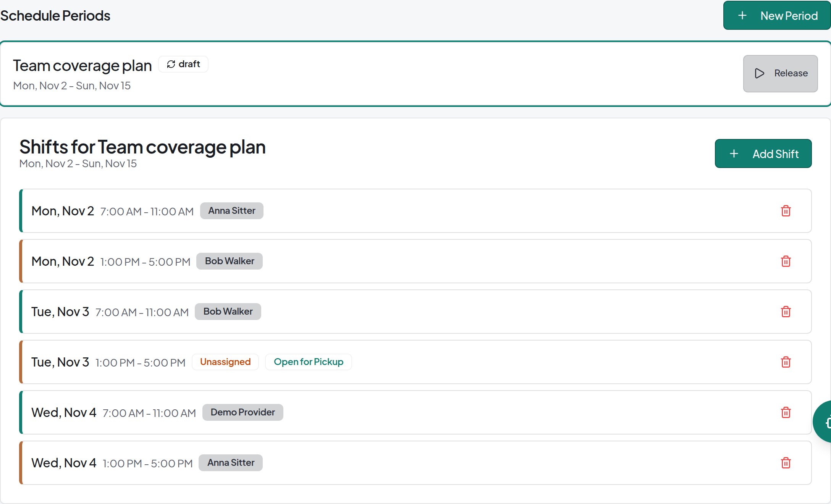Click the date range under the Shifts heading

pyautogui.click(x=78, y=163)
